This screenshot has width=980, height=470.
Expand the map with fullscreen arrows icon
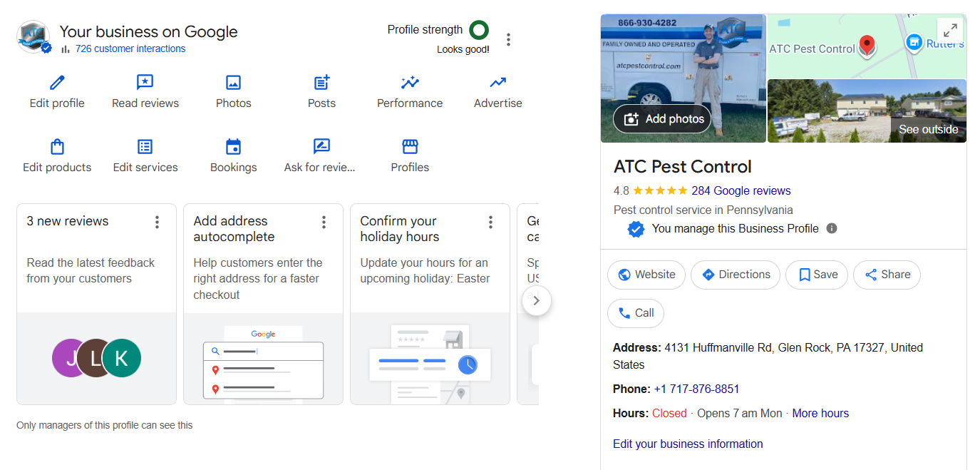(x=950, y=30)
